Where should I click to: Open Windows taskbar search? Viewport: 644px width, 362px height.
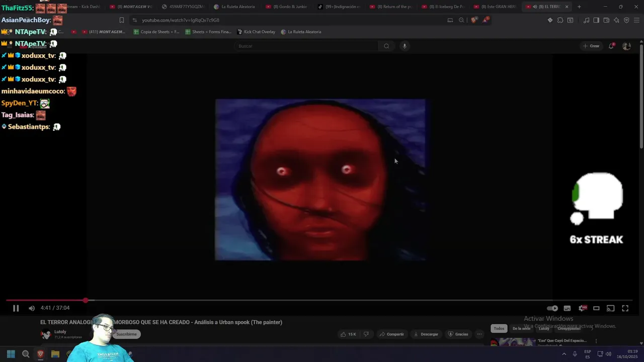coord(26,354)
